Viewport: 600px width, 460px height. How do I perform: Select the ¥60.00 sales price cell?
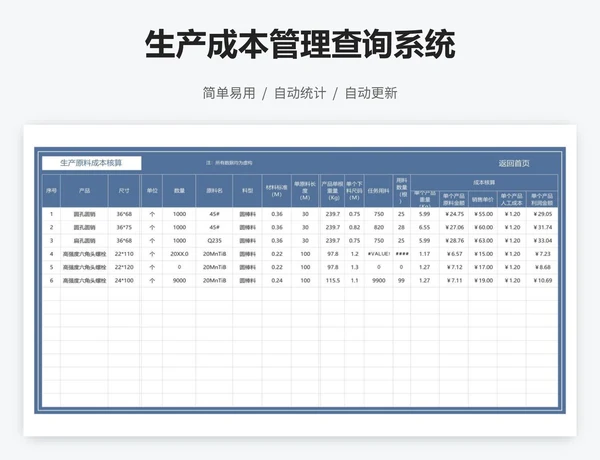pyautogui.click(x=483, y=227)
